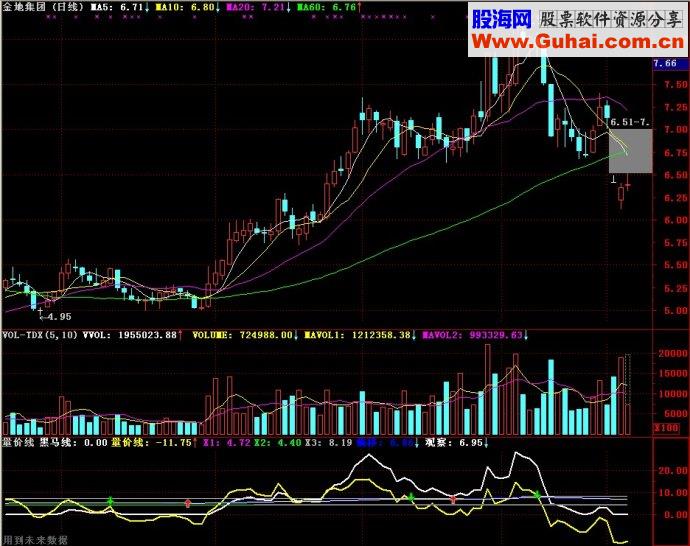Click the 金地集团 (日线) chart title
690x546 pixels.
click(43, 7)
